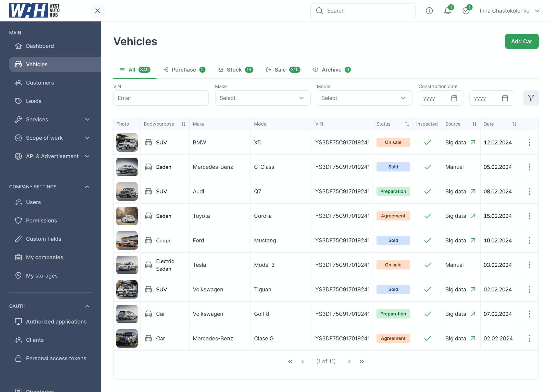Click the filter funnel icon
This screenshot has height=392, width=551.
[531, 98]
